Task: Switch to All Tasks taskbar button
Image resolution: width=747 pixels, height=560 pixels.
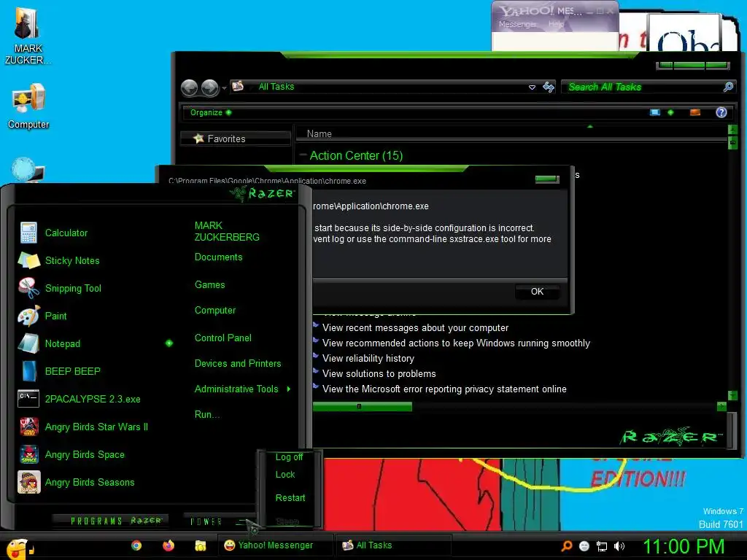Action: coord(393,545)
